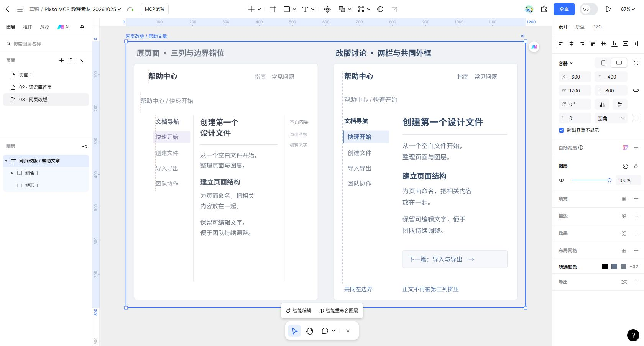Select the frame tool in the toolbar
Image resolution: width=644 pixels, height=346 pixels.
click(273, 9)
